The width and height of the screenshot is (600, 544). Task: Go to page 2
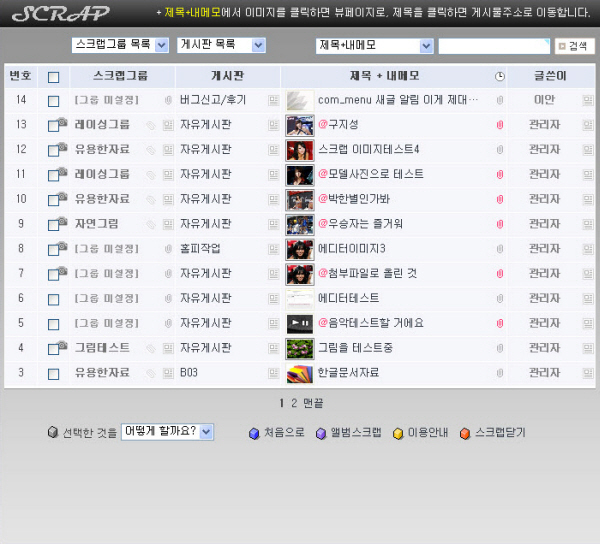click(x=294, y=403)
